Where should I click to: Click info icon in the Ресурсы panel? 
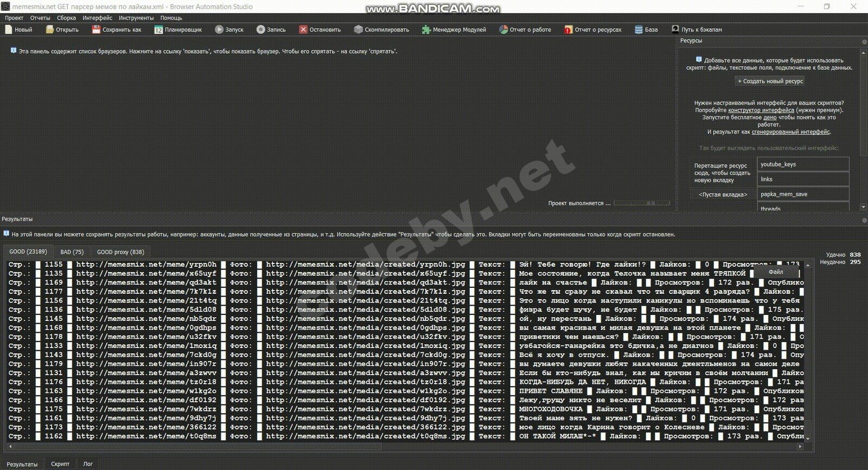[699, 60]
